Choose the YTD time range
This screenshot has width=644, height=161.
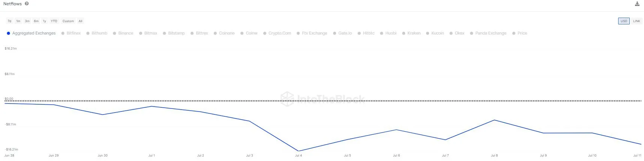pyautogui.click(x=54, y=21)
